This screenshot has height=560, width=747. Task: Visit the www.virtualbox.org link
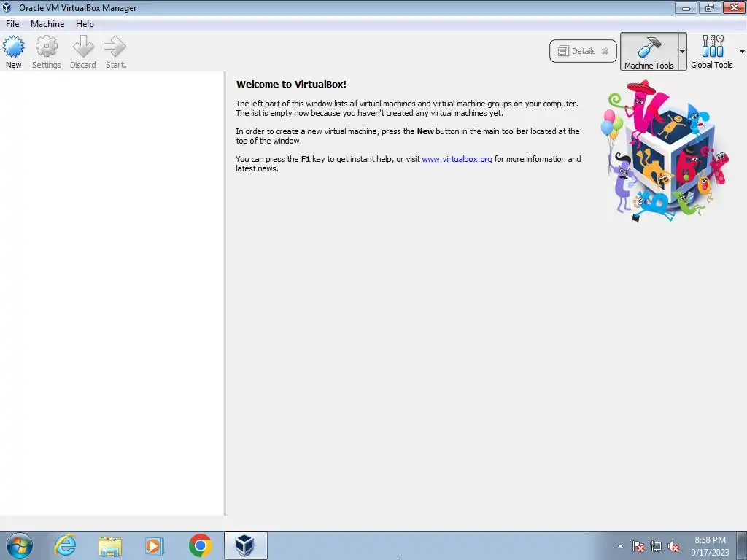[x=457, y=159]
